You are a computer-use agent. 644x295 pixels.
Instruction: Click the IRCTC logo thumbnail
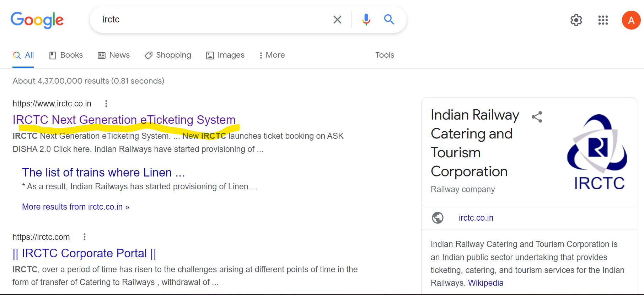[598, 152]
